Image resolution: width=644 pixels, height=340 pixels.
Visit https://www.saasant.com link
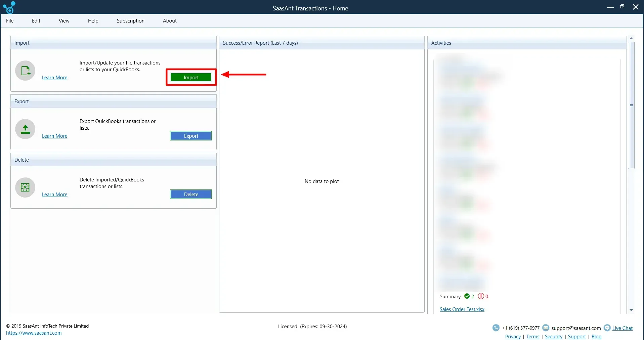[x=34, y=333]
